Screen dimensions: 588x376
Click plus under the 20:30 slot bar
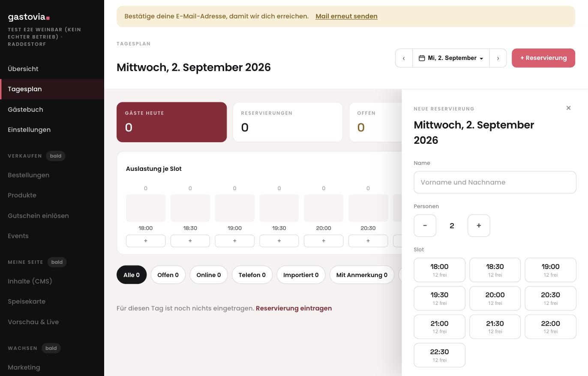click(368, 241)
